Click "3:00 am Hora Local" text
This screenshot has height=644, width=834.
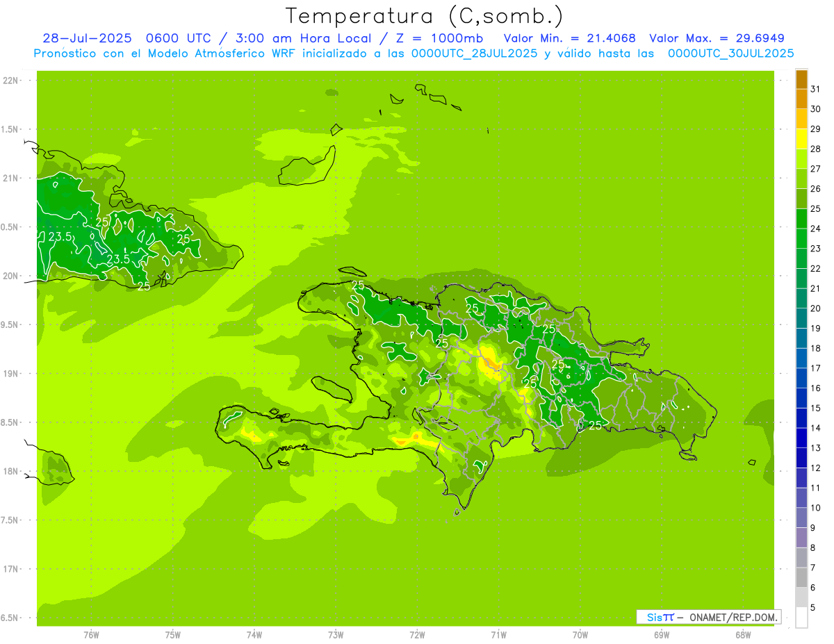[x=303, y=38]
